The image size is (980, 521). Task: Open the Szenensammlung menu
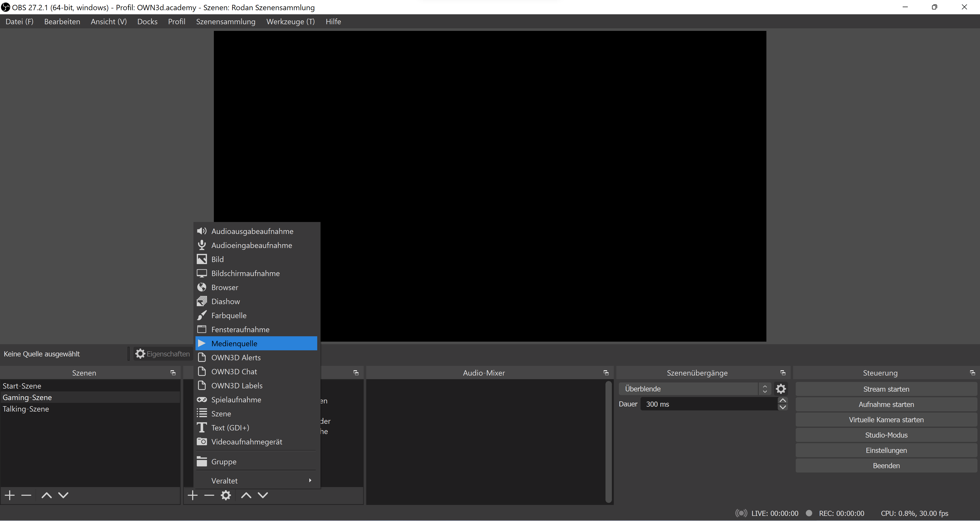tap(225, 21)
